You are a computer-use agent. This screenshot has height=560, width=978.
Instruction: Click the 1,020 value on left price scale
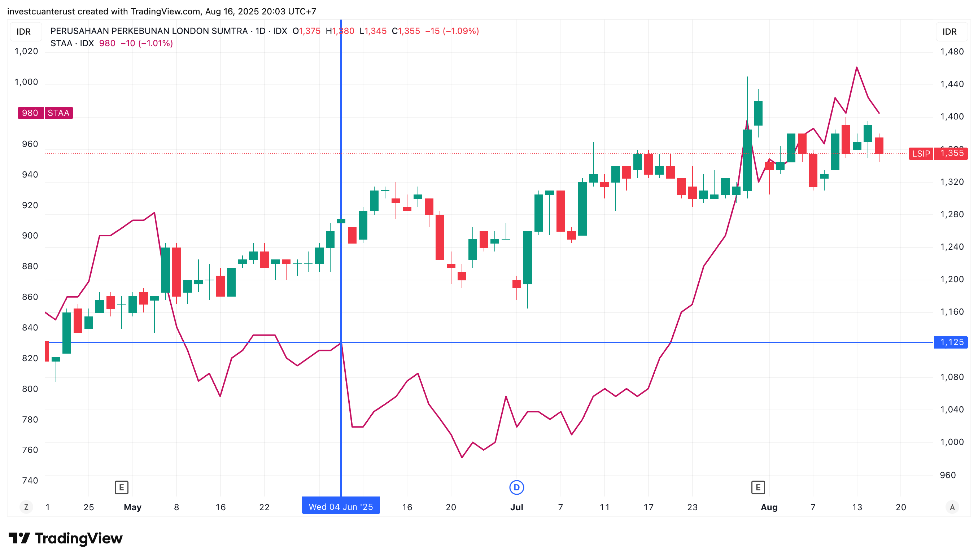26,51
